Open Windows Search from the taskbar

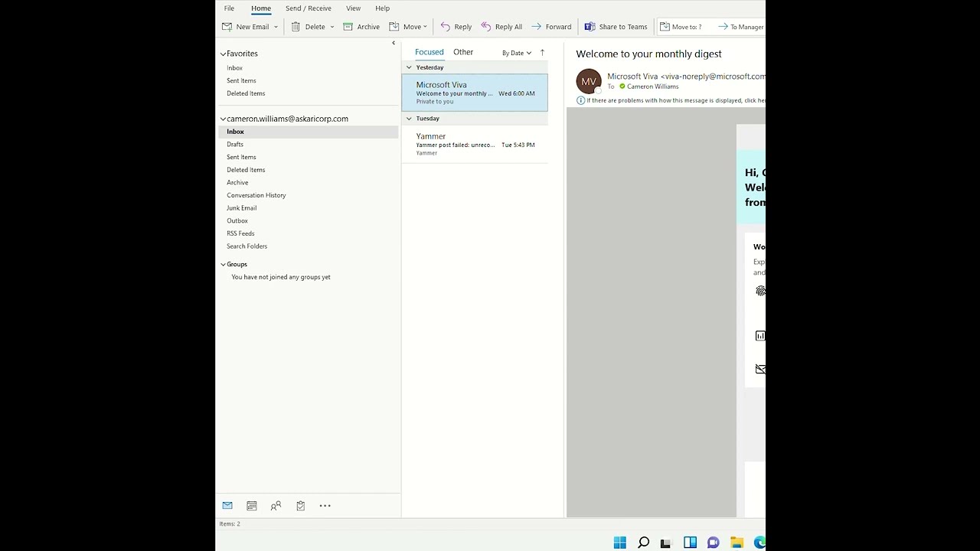click(x=643, y=543)
